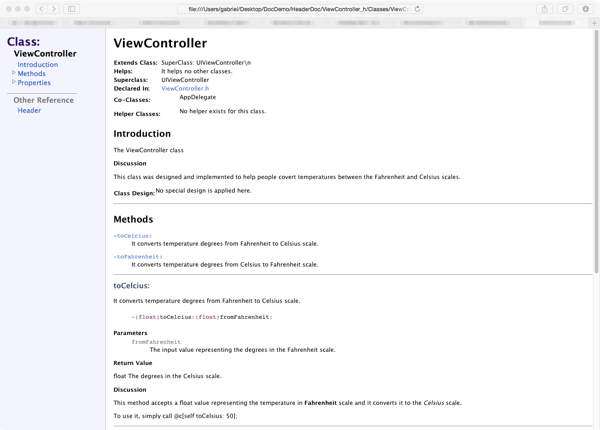
Task: Open the Methods link in the sidebar
Action: pyautogui.click(x=31, y=74)
